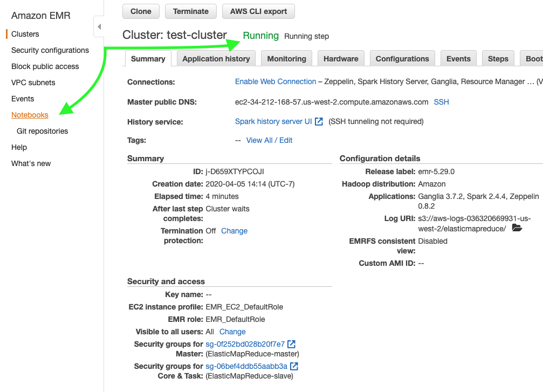Terminate the cluster
The width and height of the screenshot is (543, 392).
pos(191,11)
